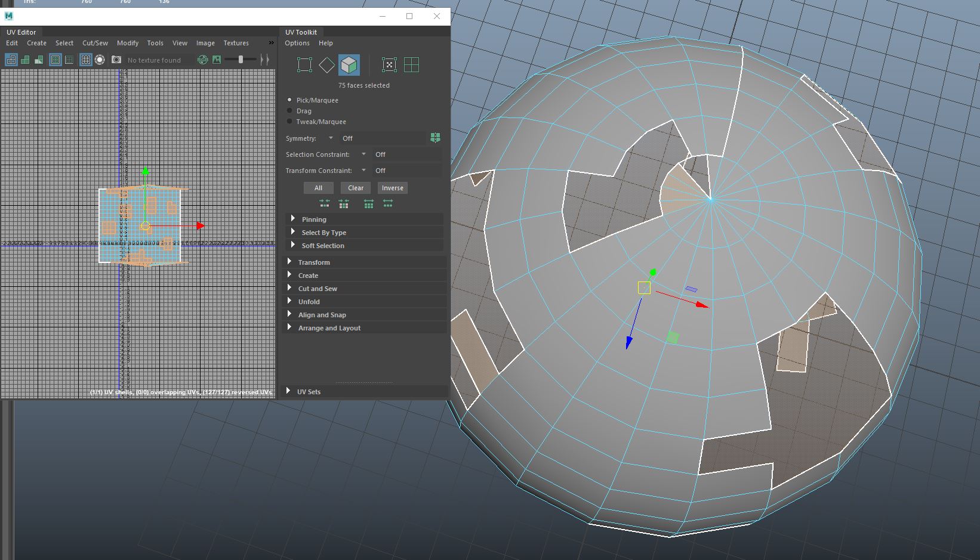
Task: Open the Symmetry dropdown arrow
Action: pyautogui.click(x=331, y=138)
